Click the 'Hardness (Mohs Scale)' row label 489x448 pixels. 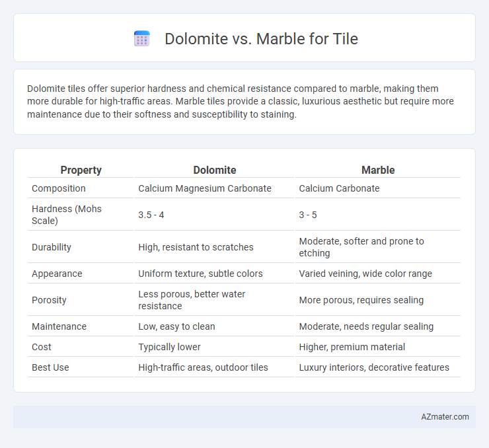coord(67,215)
